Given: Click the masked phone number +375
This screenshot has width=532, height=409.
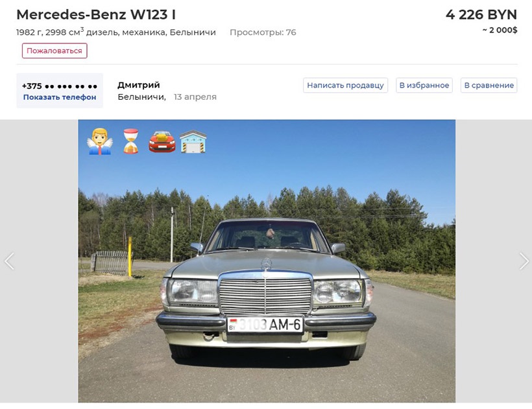Looking at the screenshot, I should pyautogui.click(x=60, y=86).
